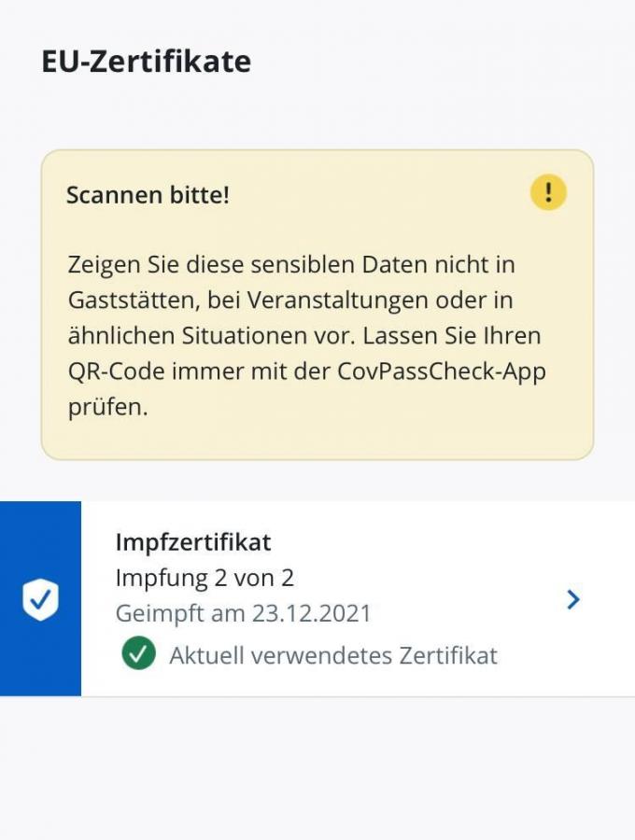Select the 'Scannen bitte!' notice heading

pyautogui.click(x=148, y=195)
